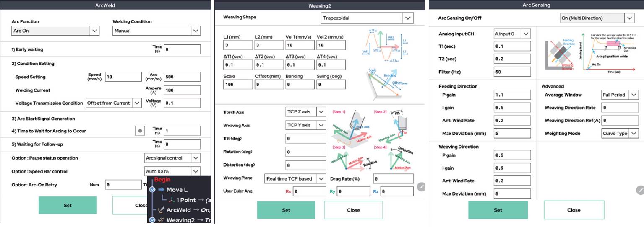Open the Weaving Plane dropdown
The height and width of the screenshot is (227, 644).
pos(295,178)
